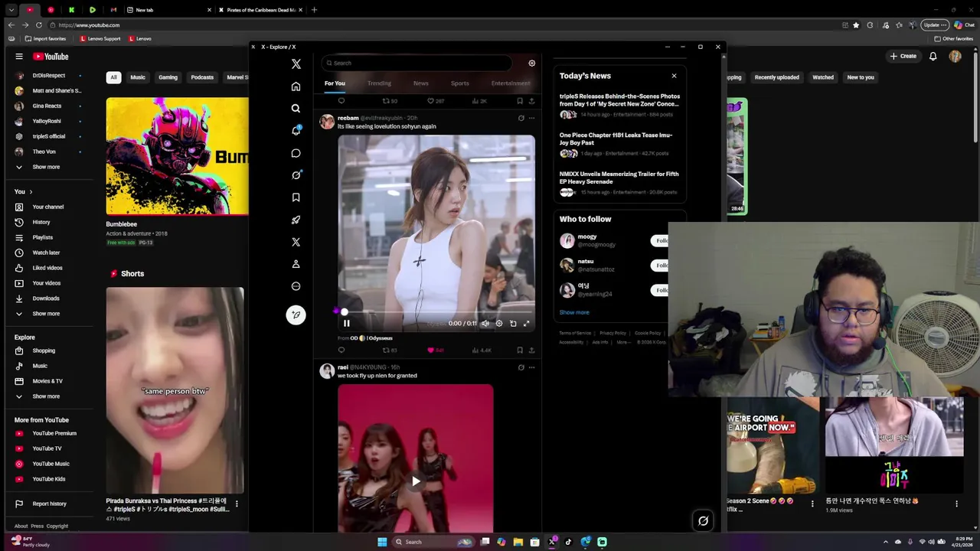Mute the reebam video volume
Viewport: 980px width, 551px height.
pos(485,324)
